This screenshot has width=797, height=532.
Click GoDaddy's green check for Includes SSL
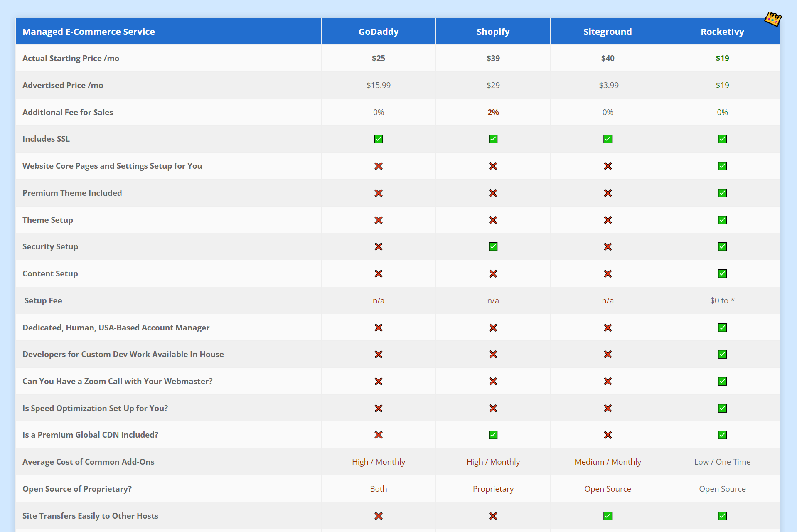point(379,139)
